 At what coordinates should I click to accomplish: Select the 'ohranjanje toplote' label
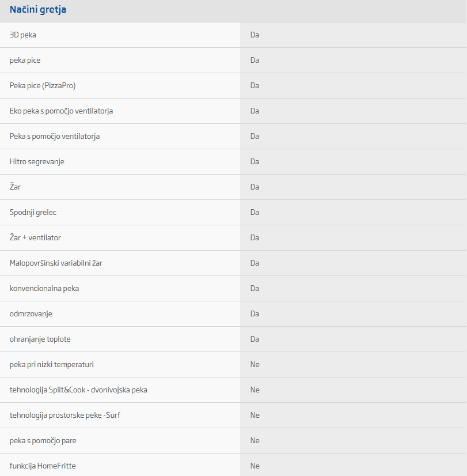pos(40,339)
